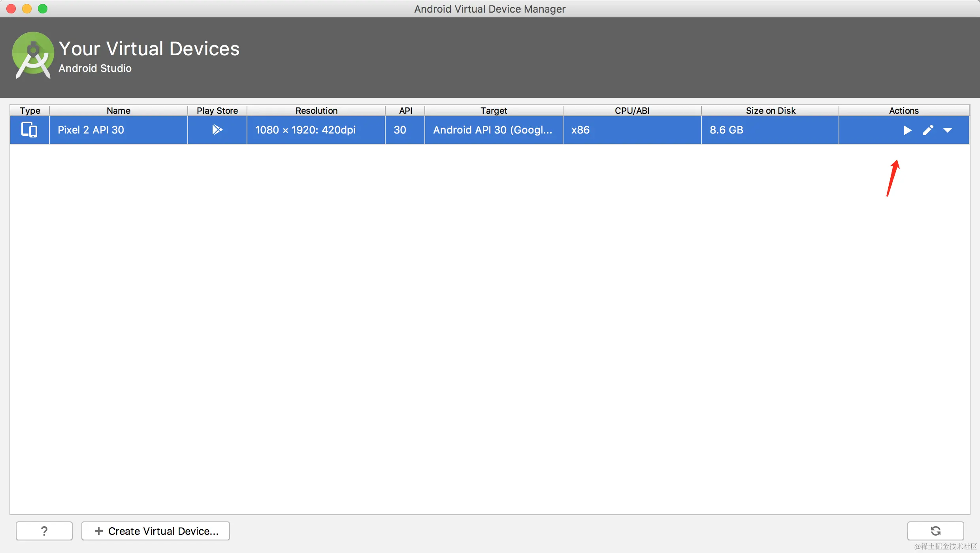Click the phone device type icon
This screenshot has height=553, width=980.
[29, 130]
